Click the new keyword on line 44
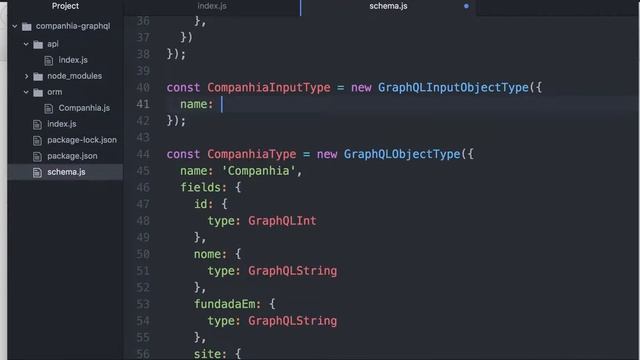Viewport: 640px width, 360px height. [327, 154]
